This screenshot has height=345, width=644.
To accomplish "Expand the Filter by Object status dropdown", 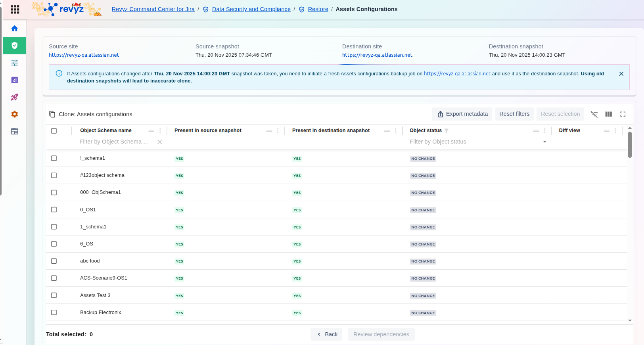I will pyautogui.click(x=544, y=142).
